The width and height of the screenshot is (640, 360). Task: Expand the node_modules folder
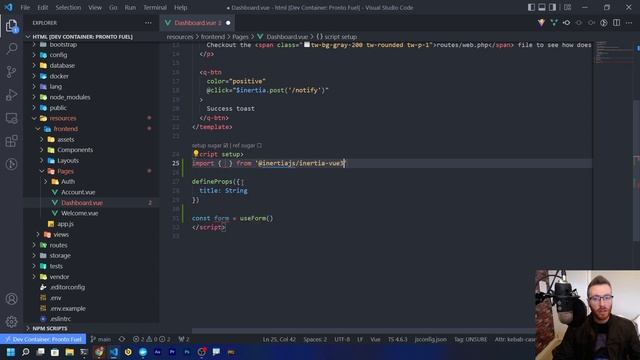(70, 97)
